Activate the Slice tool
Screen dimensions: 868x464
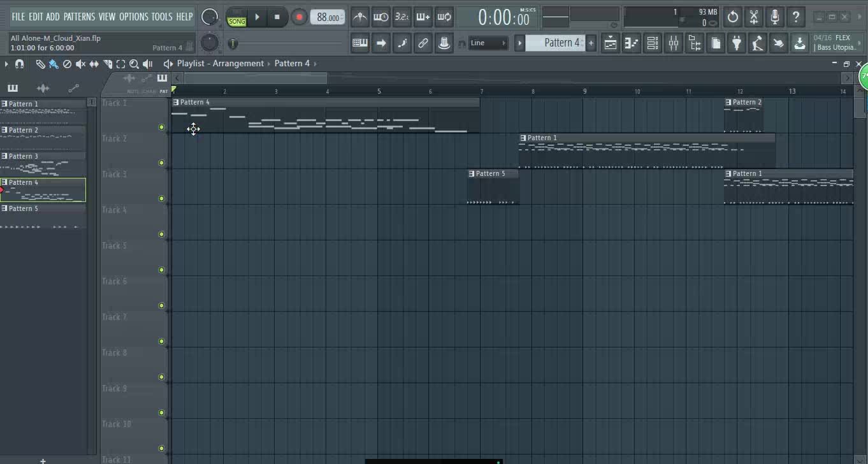(107, 63)
